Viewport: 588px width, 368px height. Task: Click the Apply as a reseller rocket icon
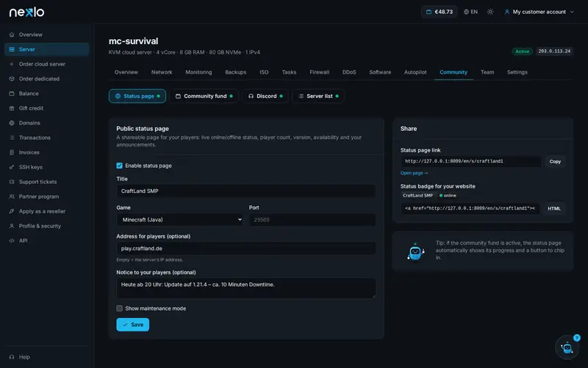point(12,211)
